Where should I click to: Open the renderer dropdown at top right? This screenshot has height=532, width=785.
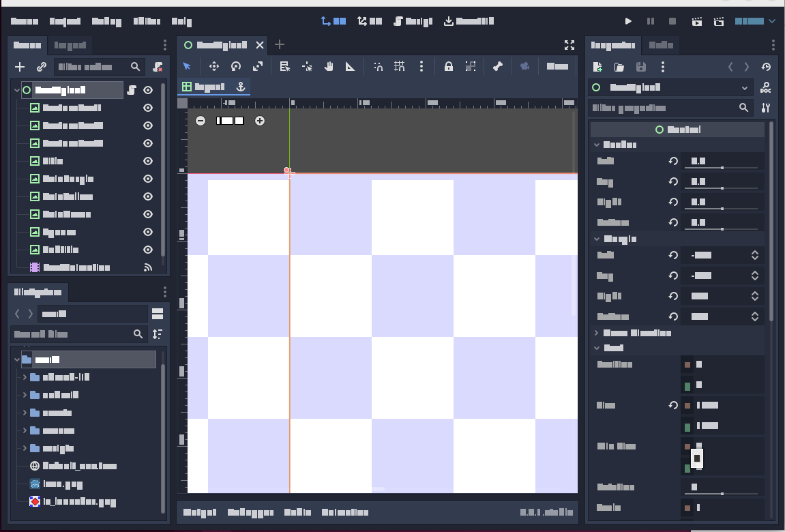pyautogui.click(x=756, y=21)
